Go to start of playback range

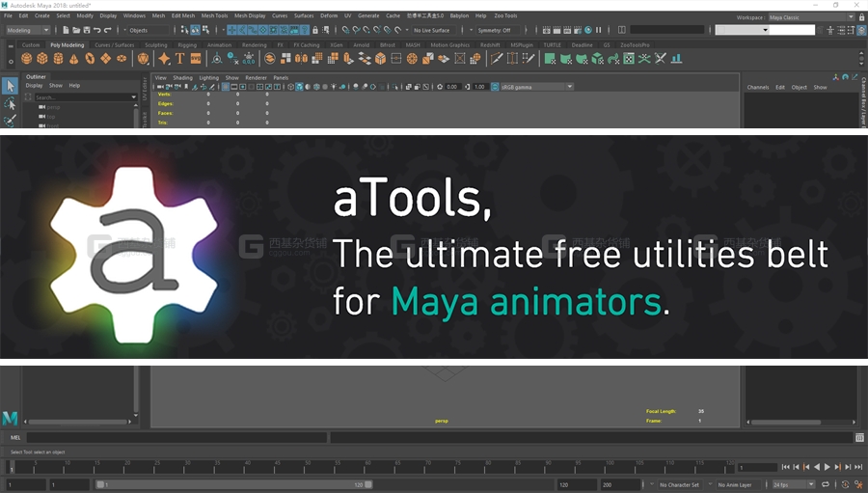point(785,467)
